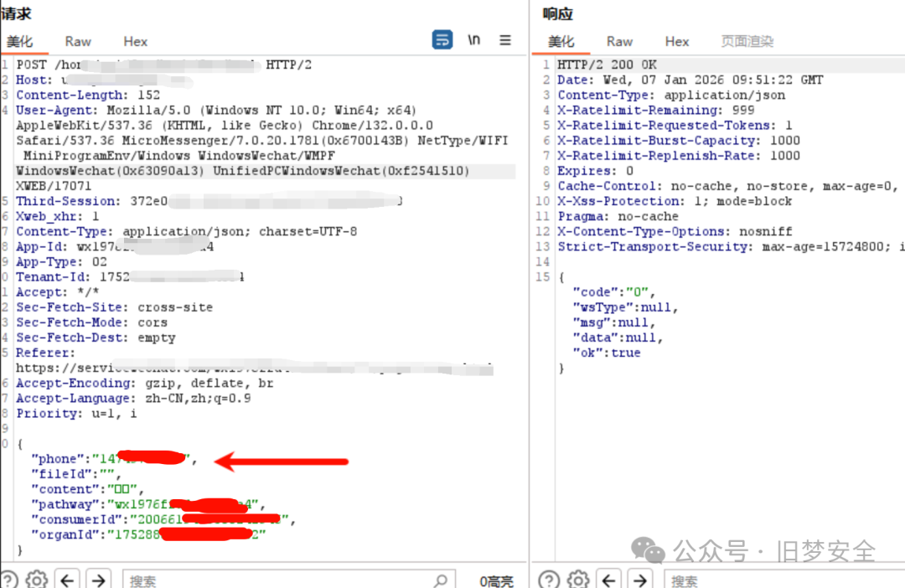Click the Tenant-Id header line
The height and width of the screenshot is (588, 905).
130,277
